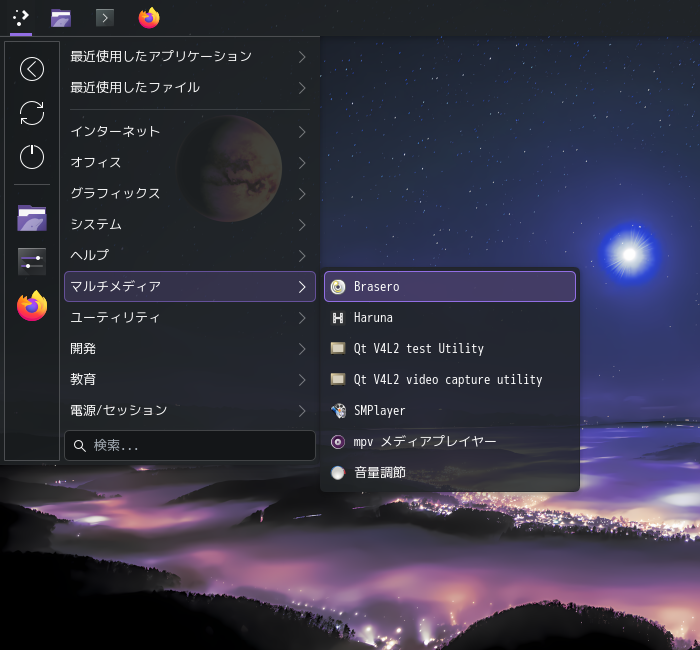Select the 開発 category label
Image resolution: width=700 pixels, height=650 pixels.
(x=83, y=349)
